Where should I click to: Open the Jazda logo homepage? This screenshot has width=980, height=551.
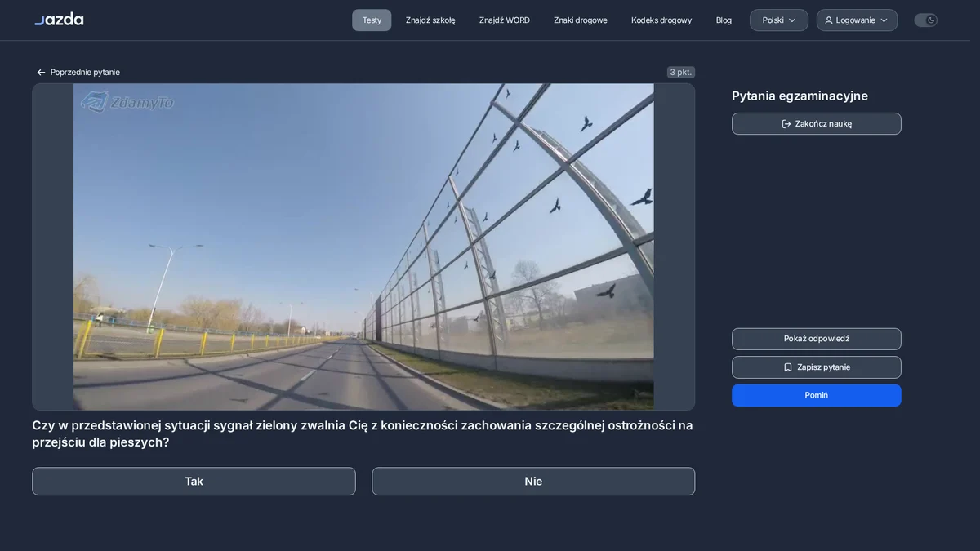59,20
